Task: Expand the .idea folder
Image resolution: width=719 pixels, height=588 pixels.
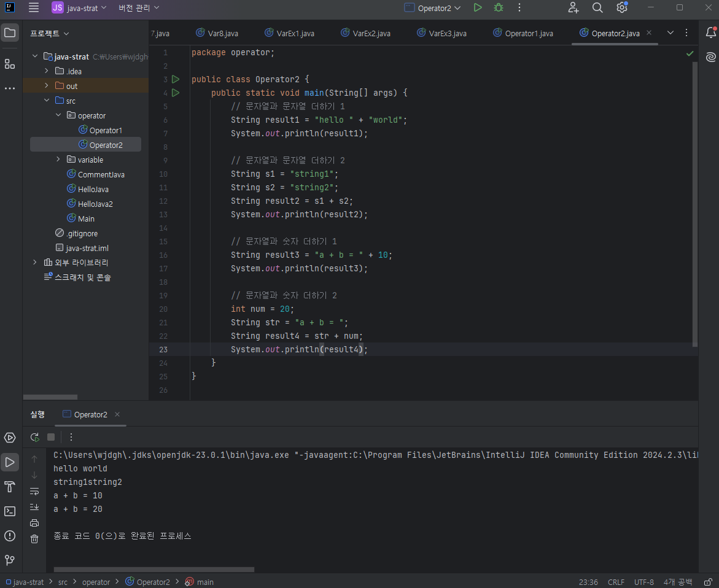Action: coord(46,71)
